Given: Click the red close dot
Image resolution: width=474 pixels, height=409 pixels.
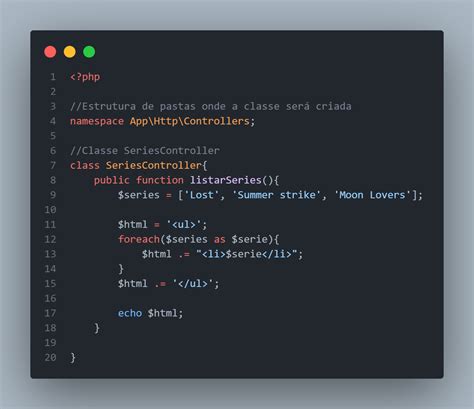Looking at the screenshot, I should coord(50,52).
